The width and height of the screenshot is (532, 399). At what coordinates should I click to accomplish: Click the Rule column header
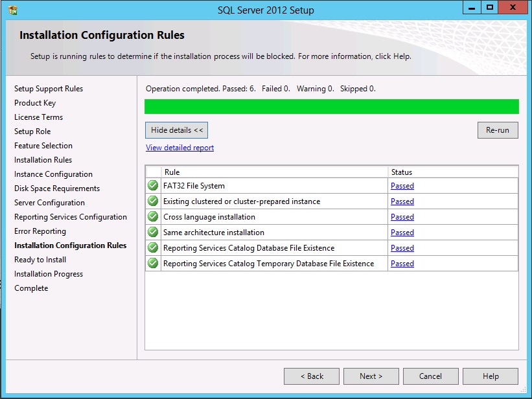275,172
